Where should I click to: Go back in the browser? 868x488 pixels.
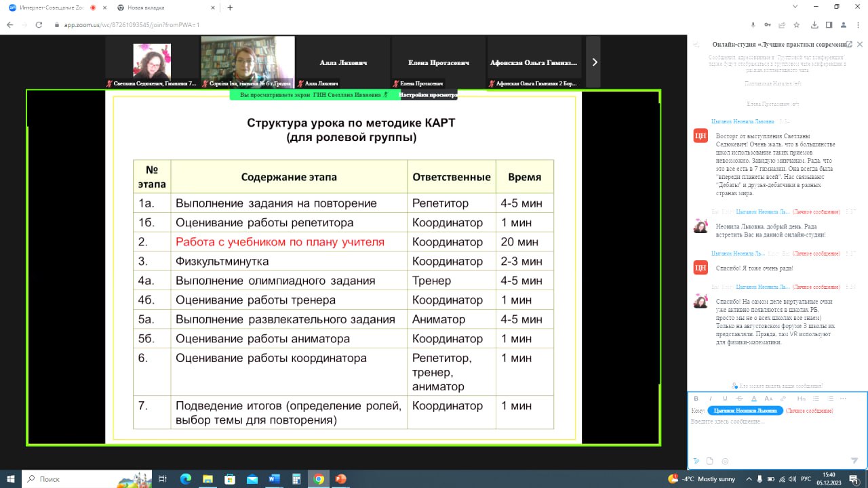9,25
